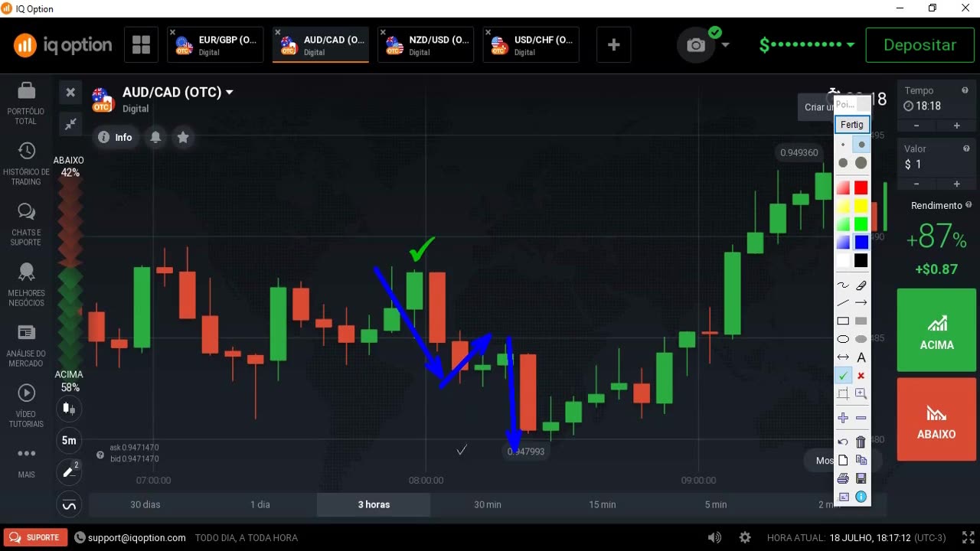The height and width of the screenshot is (551, 980).
Task: Select the second brush size dot
Action: click(x=861, y=145)
